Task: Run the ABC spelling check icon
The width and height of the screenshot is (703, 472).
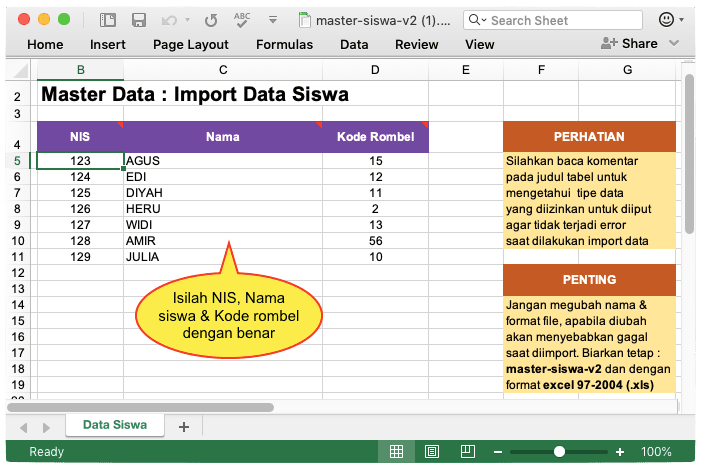Action: (x=242, y=20)
